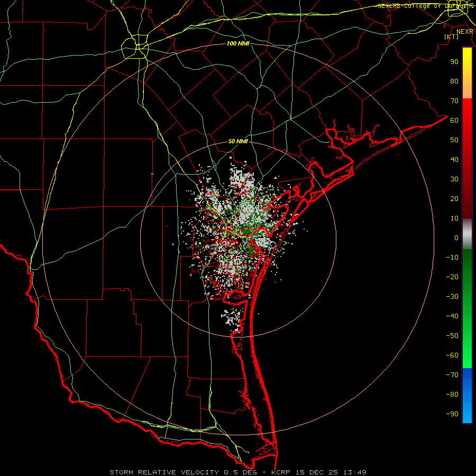The width and height of the screenshot is (476, 476).
Task: Click the -70 scale label
Action: [x=452, y=375]
